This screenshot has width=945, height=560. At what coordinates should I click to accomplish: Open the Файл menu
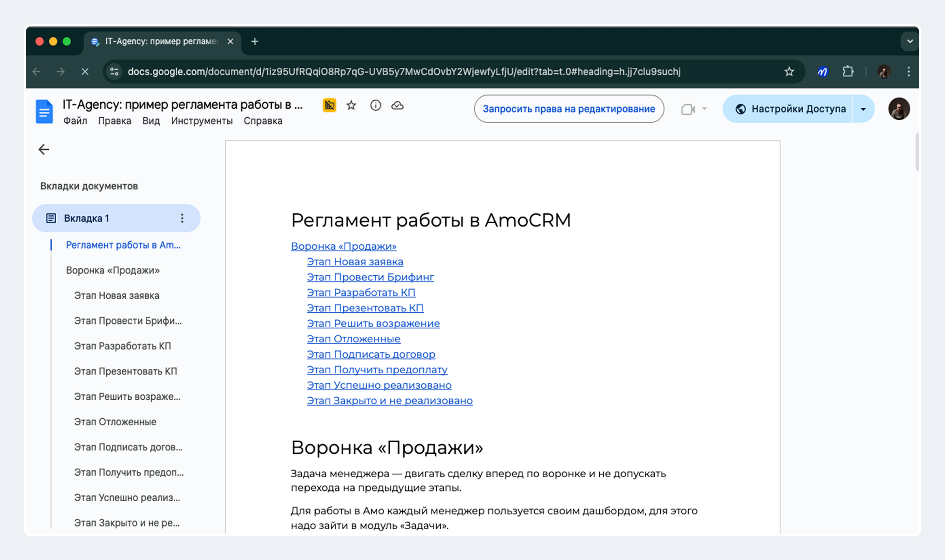(75, 121)
